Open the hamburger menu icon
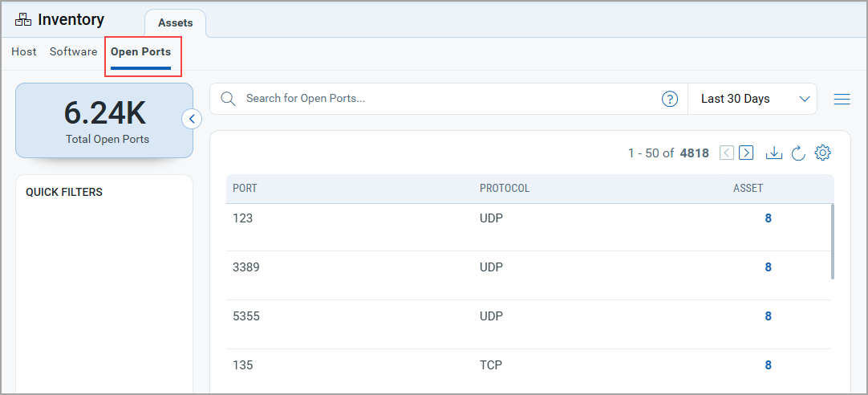Viewport: 868px width, 395px height. coord(842,100)
